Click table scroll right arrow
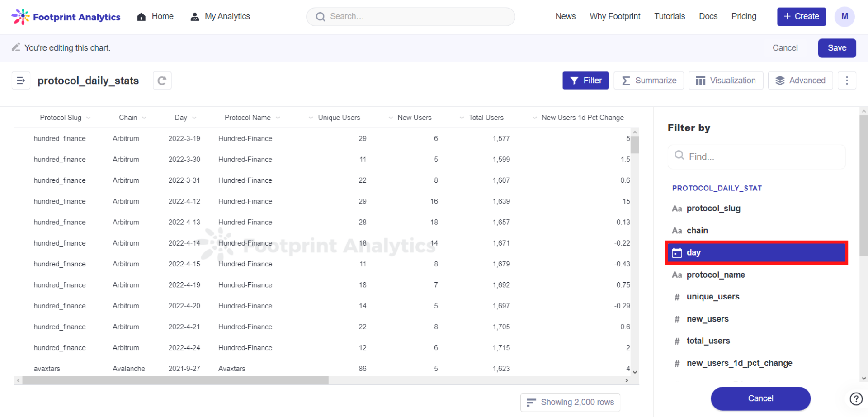This screenshot has width=868, height=417. click(627, 380)
